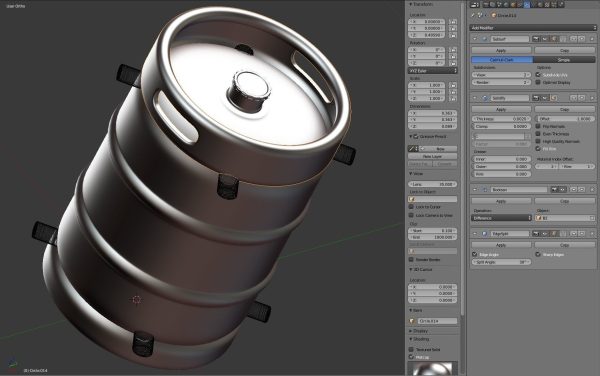Move the Subsurf modifier down
Screen dimensions: 600x376
click(582, 39)
